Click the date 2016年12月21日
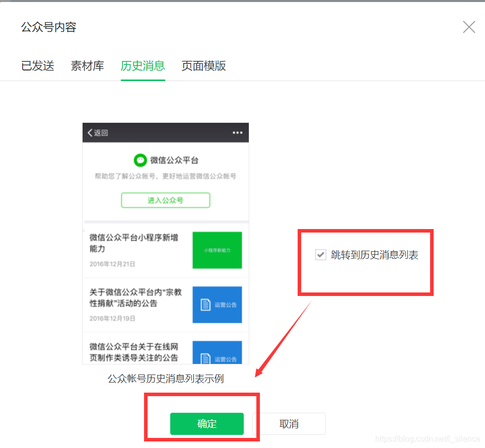Screen dimensions: 485x448 [x=112, y=264]
